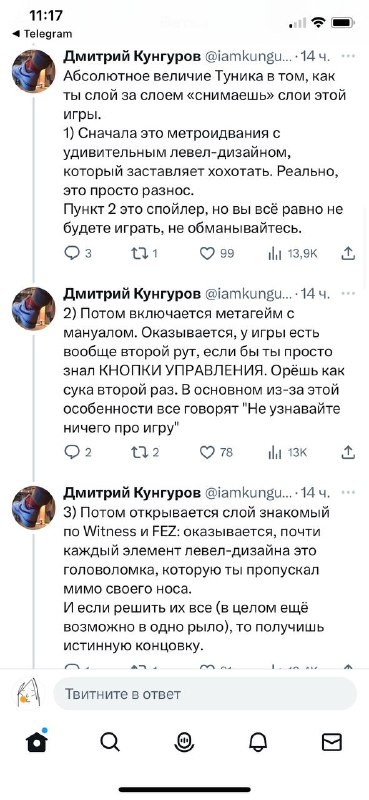Open more options on the second tweet
Screen dimensions: 369x800
click(348, 293)
